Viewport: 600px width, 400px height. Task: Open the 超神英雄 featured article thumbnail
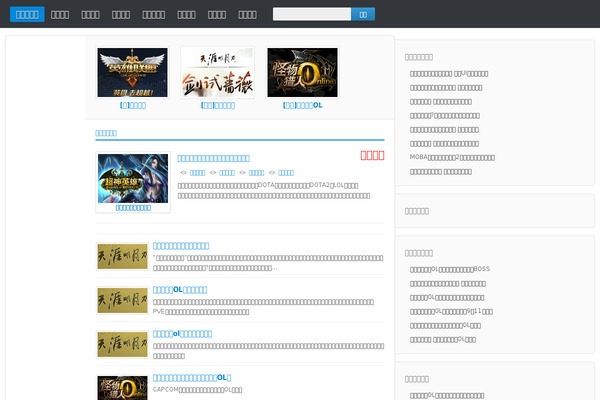[x=133, y=178]
